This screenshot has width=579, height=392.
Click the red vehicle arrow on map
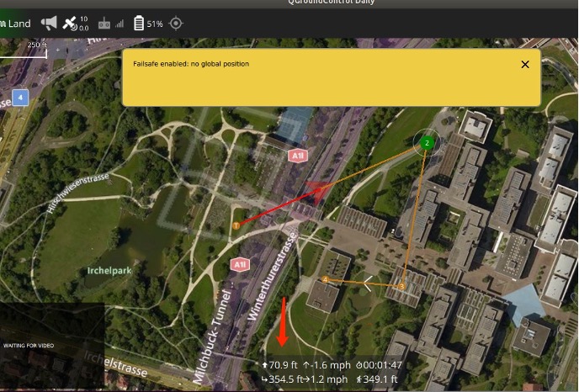click(x=317, y=193)
